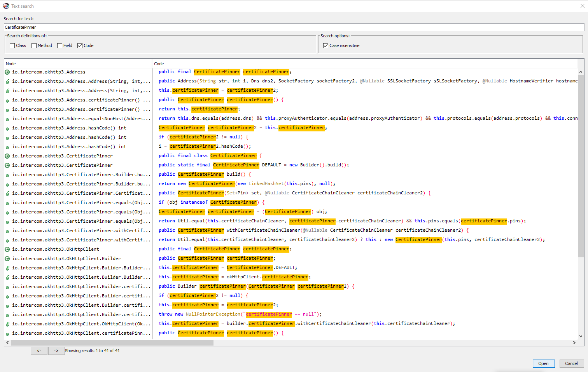The height and width of the screenshot is (372, 588).
Task: Click the class icon beside io.intercom.okhttp3.Address
Action: [x=7, y=72]
